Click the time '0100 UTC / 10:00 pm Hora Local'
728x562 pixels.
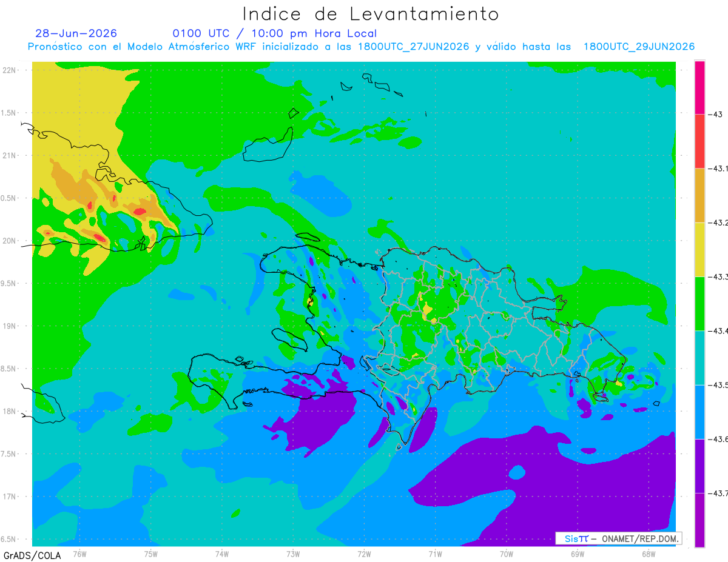click(274, 33)
